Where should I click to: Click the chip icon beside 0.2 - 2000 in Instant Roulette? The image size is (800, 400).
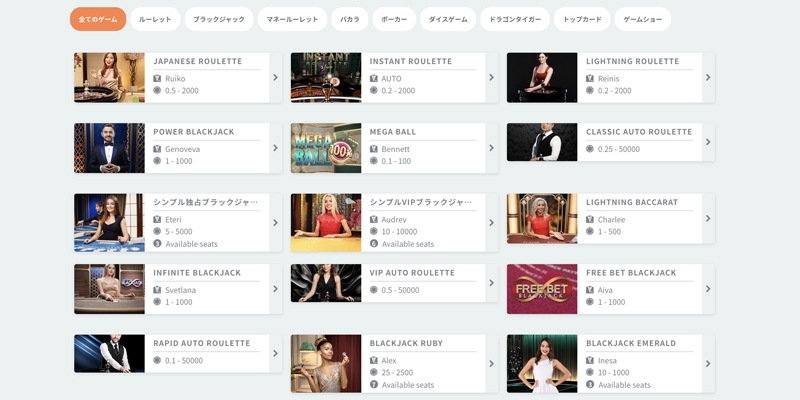(x=374, y=90)
